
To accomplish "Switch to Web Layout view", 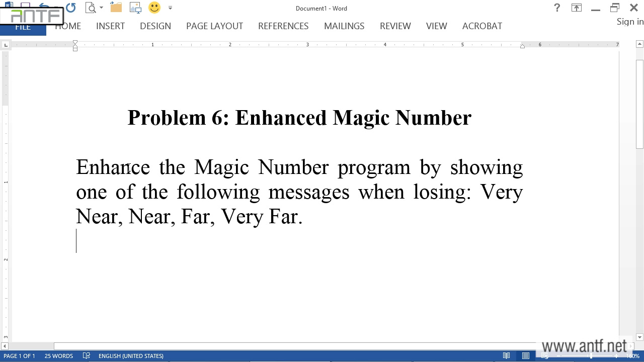I will (x=545, y=356).
